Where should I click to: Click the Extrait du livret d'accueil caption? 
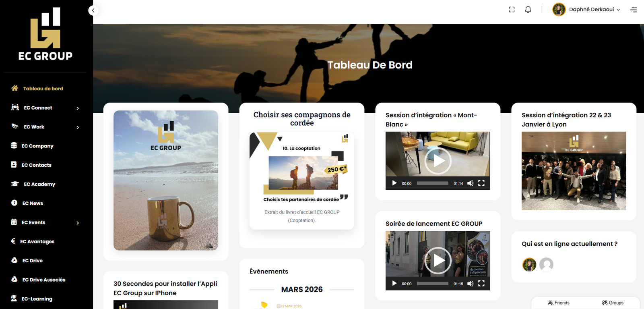click(302, 216)
